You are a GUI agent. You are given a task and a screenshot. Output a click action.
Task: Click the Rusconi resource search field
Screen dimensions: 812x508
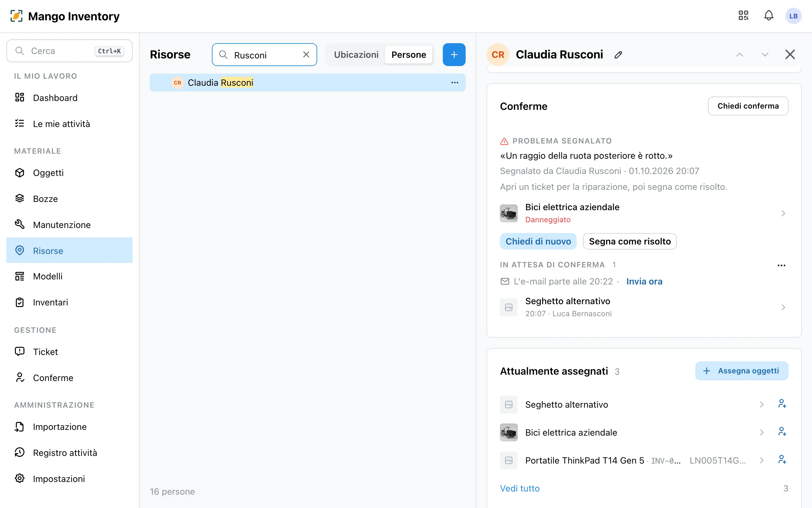[265, 54]
